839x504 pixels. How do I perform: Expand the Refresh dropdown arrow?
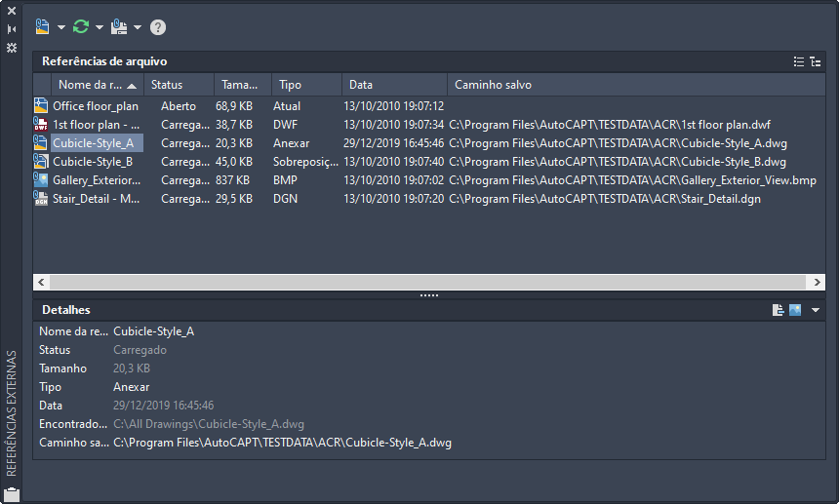click(100, 27)
